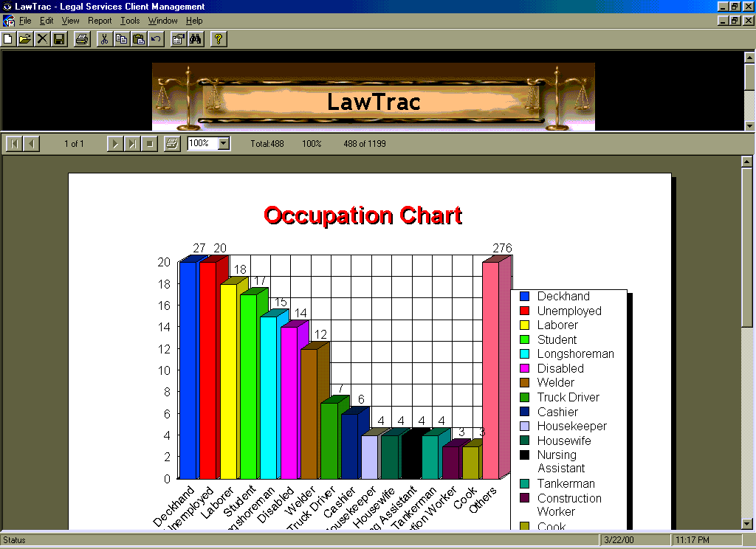Go to the first report page

click(15, 144)
